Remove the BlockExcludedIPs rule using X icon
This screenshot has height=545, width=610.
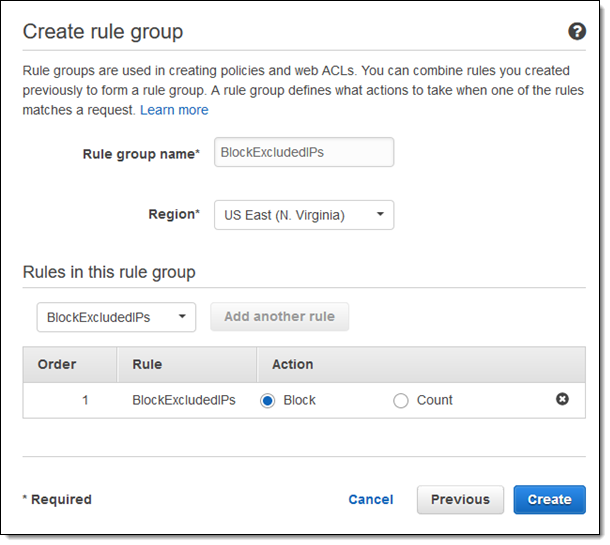[x=562, y=400]
